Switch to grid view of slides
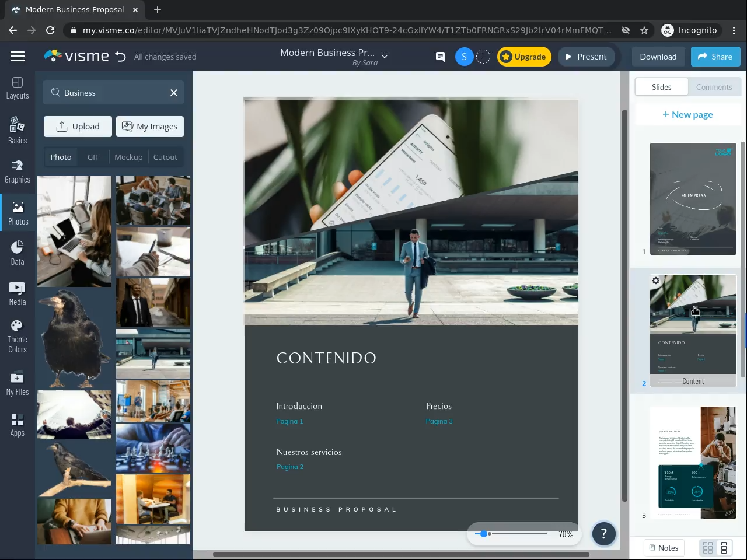 tap(708, 548)
